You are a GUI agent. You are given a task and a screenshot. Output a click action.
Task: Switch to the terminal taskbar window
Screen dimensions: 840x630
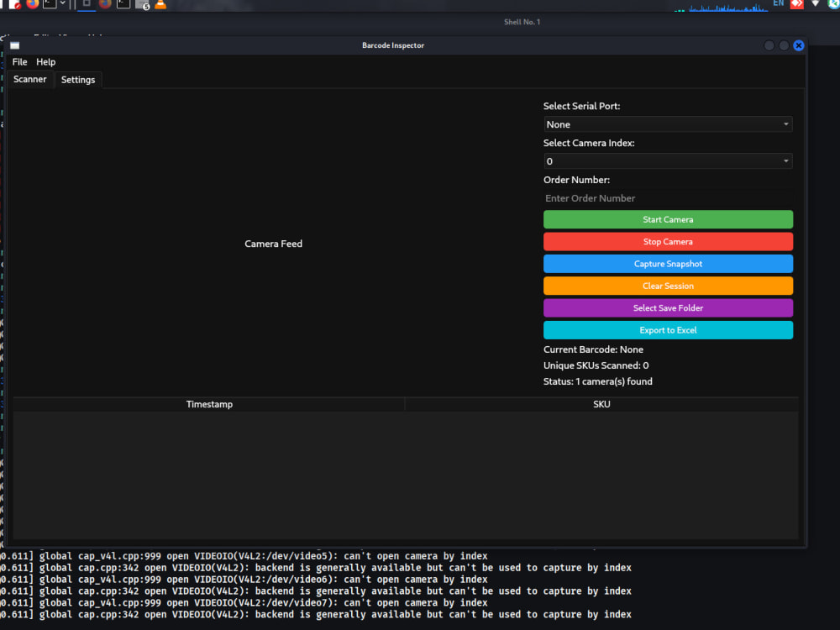coord(123,3)
